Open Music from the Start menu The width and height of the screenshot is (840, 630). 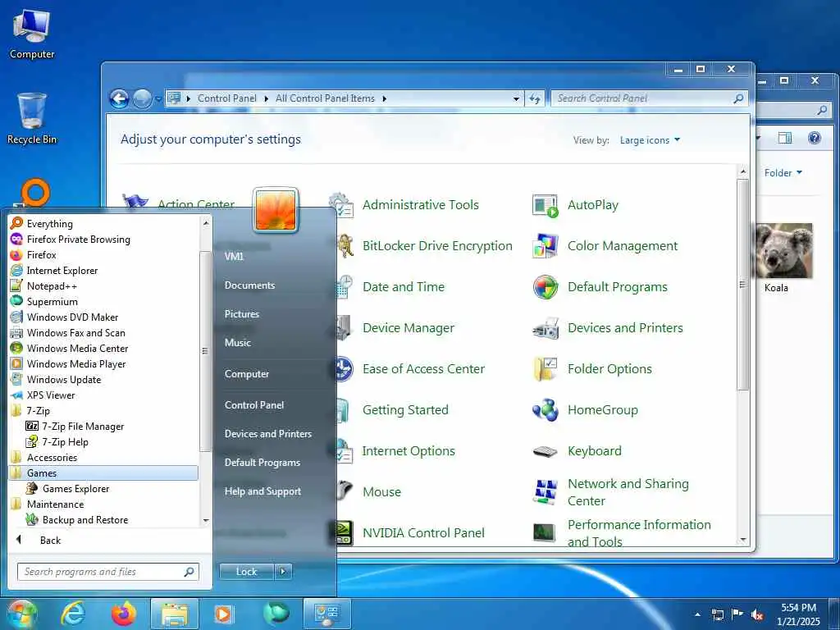(x=238, y=343)
